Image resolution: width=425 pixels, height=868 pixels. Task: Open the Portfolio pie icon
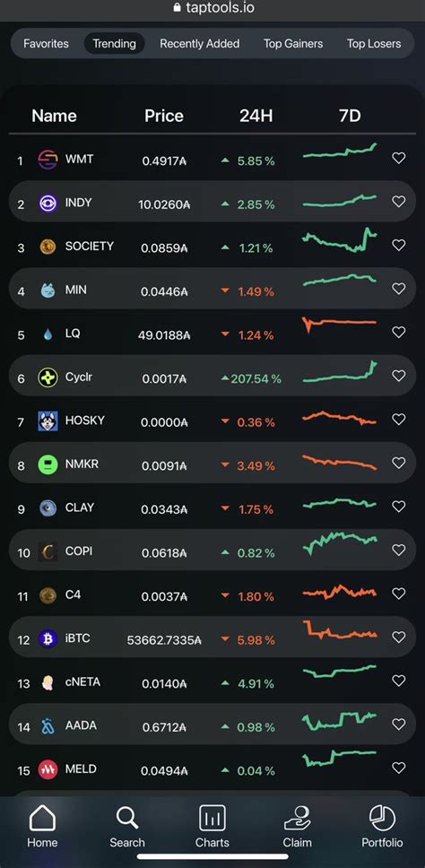[x=382, y=818]
